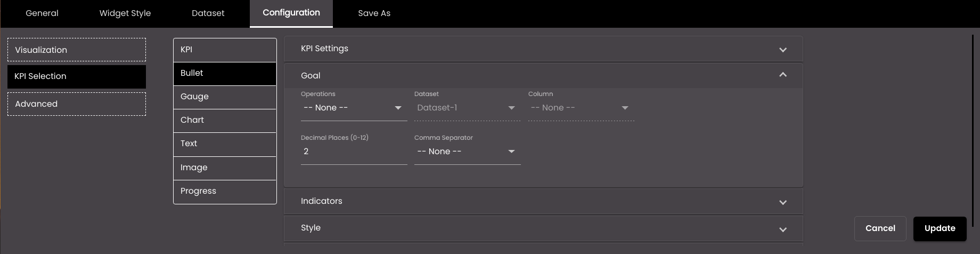The width and height of the screenshot is (980, 254).
Task: Open the Dataset-1 dropdown
Action: click(467, 108)
